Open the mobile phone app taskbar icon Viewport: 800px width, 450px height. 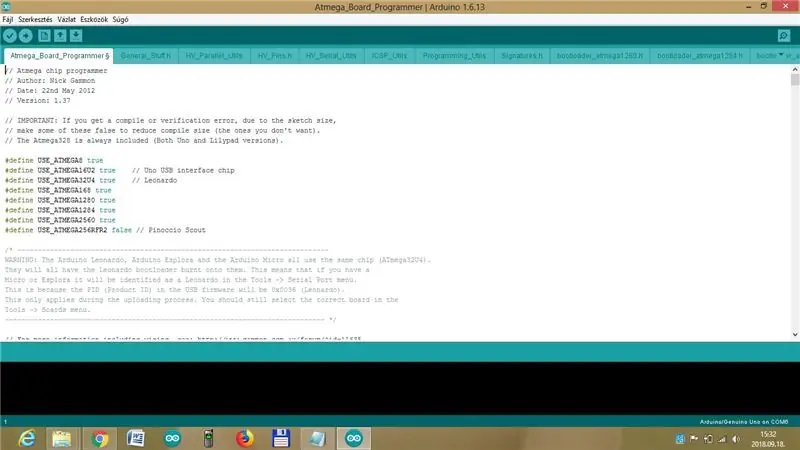pyautogui.click(x=208, y=438)
